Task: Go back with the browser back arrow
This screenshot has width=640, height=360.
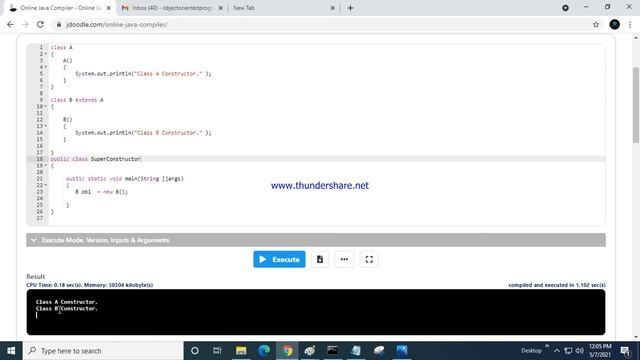Action: pos(10,24)
